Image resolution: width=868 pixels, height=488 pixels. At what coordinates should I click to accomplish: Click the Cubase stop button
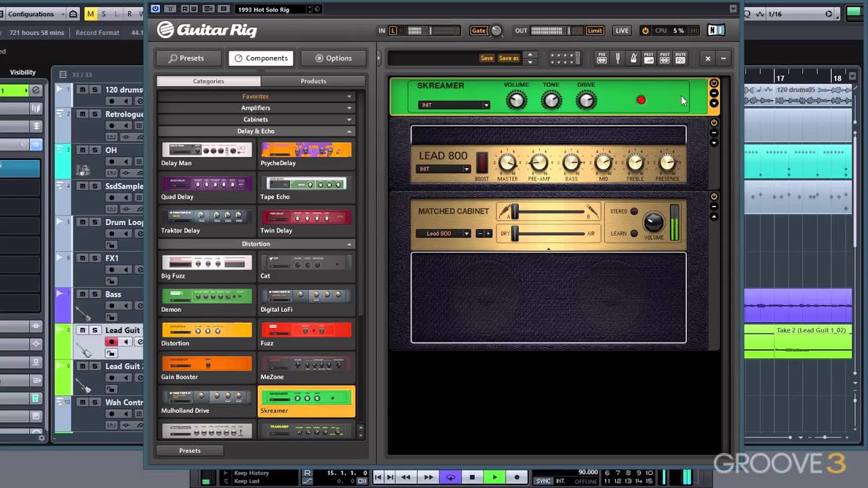472,477
